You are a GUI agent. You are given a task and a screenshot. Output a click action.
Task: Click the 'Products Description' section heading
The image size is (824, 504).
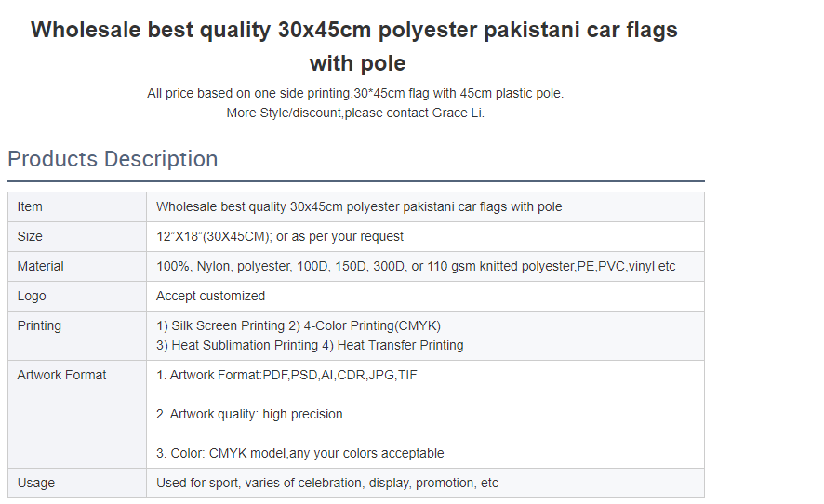(x=113, y=159)
